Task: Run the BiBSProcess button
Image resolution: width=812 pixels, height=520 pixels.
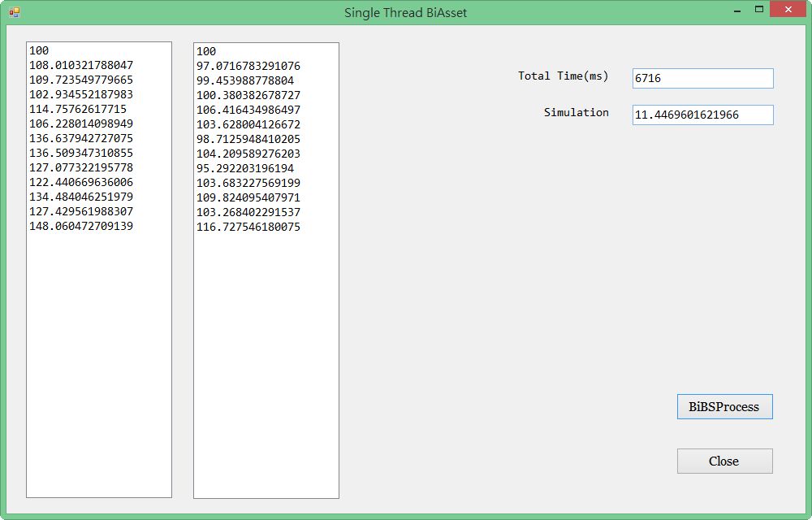Action: [724, 407]
